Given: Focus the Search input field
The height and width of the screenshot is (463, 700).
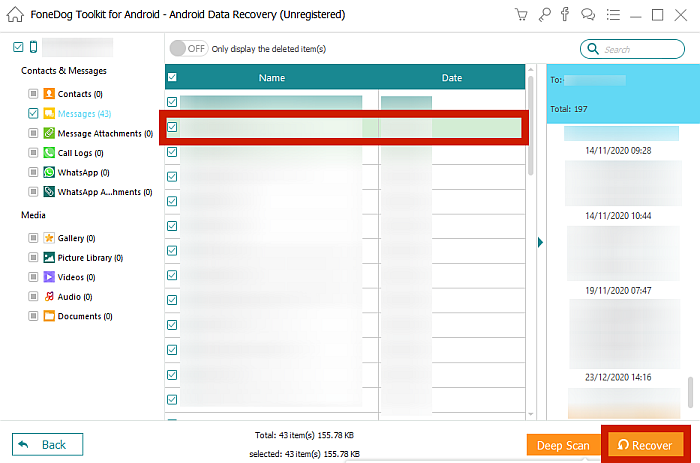Looking at the screenshot, I should (x=632, y=49).
